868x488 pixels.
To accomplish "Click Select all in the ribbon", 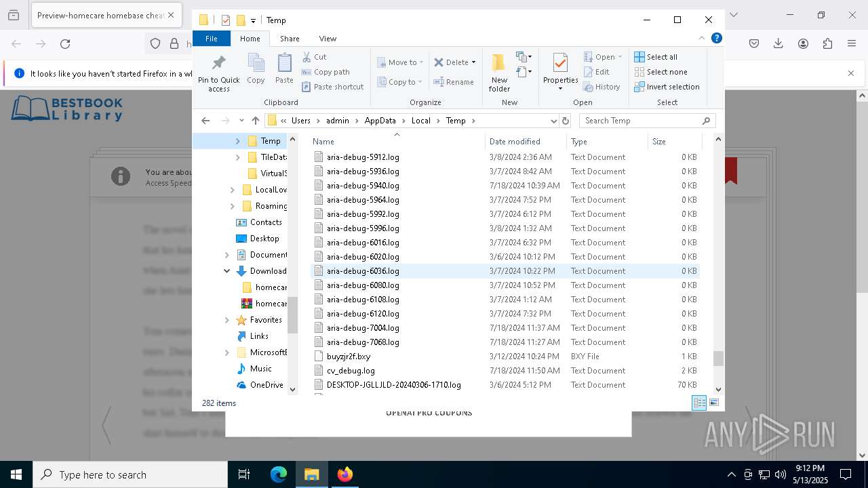I will click(x=656, y=57).
